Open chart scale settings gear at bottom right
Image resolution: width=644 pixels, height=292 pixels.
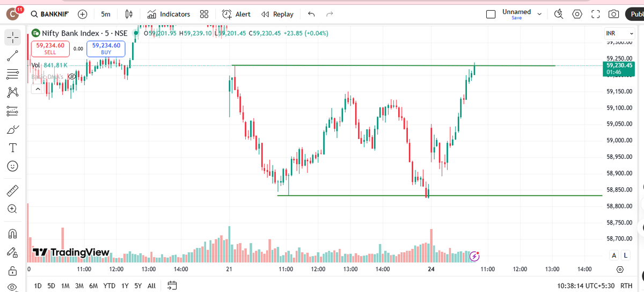620,269
